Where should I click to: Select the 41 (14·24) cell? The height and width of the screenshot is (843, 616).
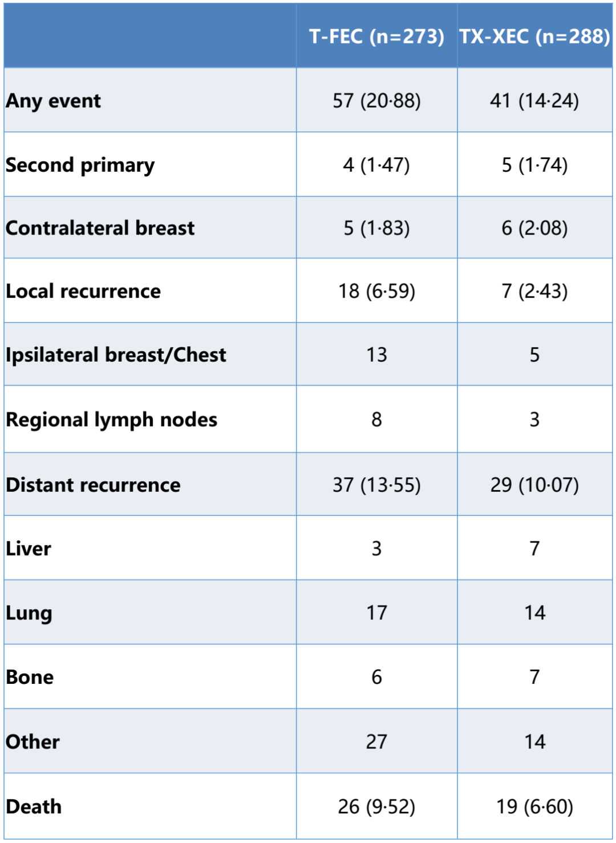pyautogui.click(x=534, y=101)
